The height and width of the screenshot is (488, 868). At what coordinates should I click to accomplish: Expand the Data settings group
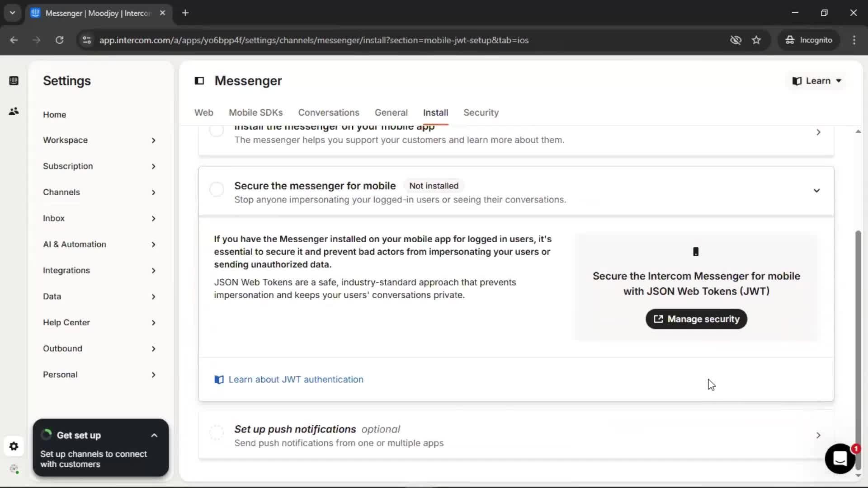click(99, 296)
